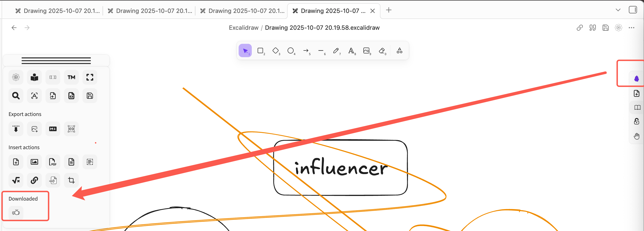The width and height of the screenshot is (644, 231).
Task: Click the purple Obsidian icon on the right edge
Action: (x=637, y=79)
